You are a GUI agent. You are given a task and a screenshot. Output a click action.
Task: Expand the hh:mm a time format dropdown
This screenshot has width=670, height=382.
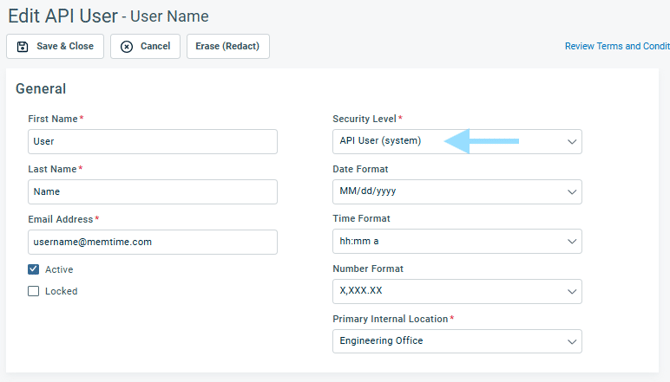coord(457,241)
